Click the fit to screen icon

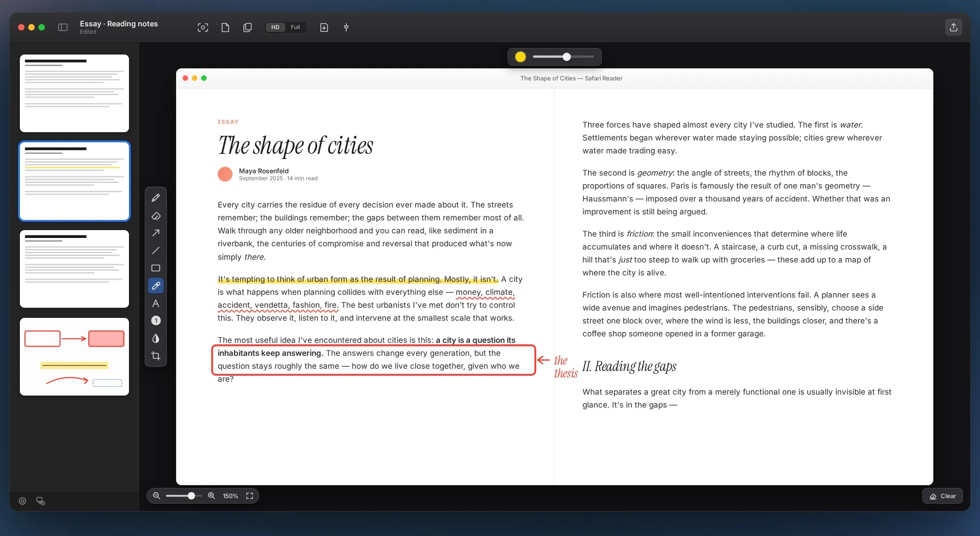[250, 496]
